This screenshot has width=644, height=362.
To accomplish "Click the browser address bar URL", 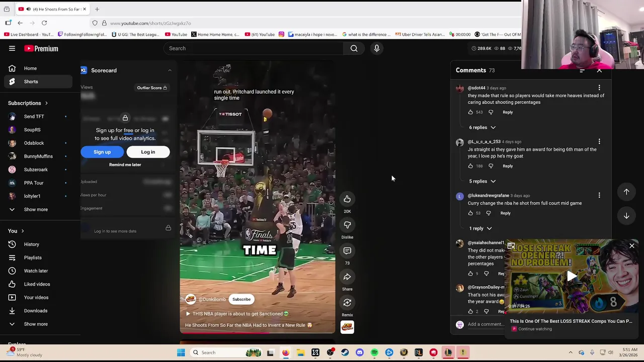I will tap(150, 23).
